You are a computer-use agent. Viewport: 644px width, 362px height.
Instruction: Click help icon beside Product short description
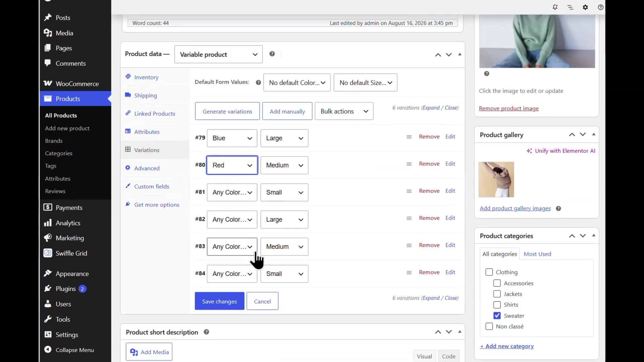(206, 332)
